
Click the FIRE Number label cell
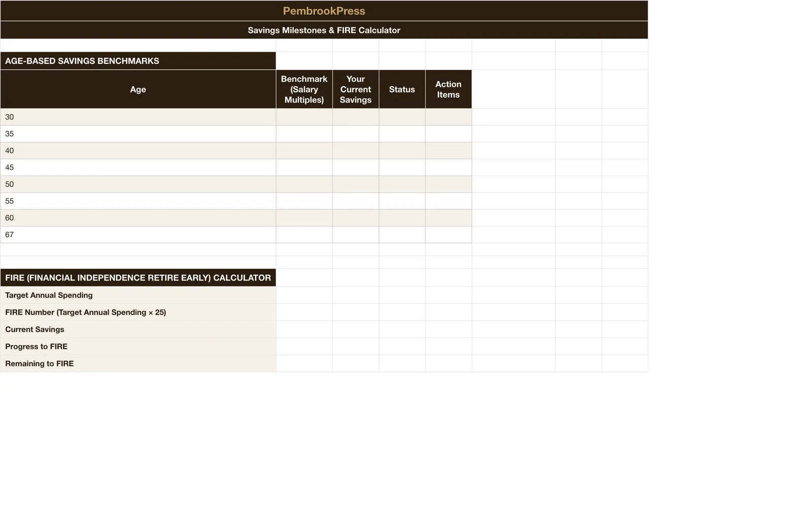click(138, 312)
